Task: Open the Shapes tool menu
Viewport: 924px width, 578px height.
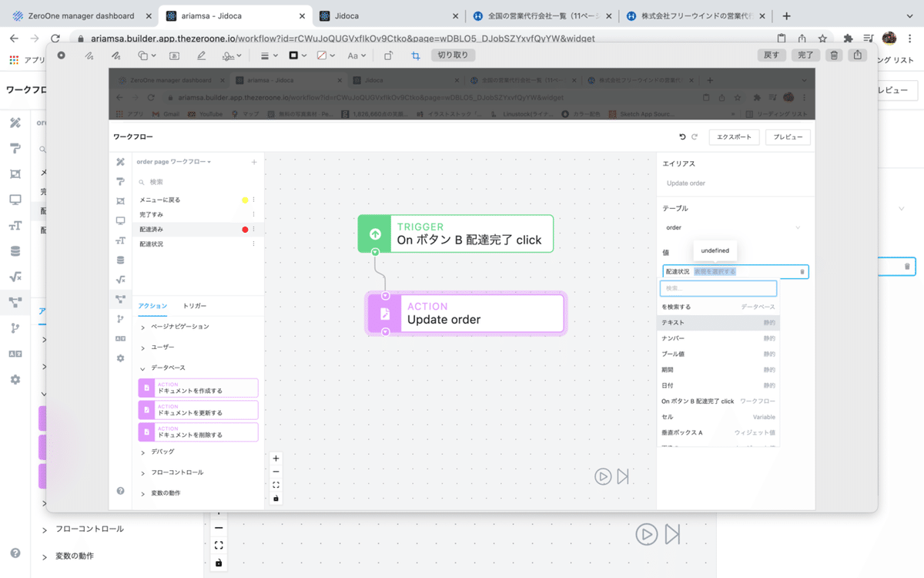Action: [x=146, y=55]
